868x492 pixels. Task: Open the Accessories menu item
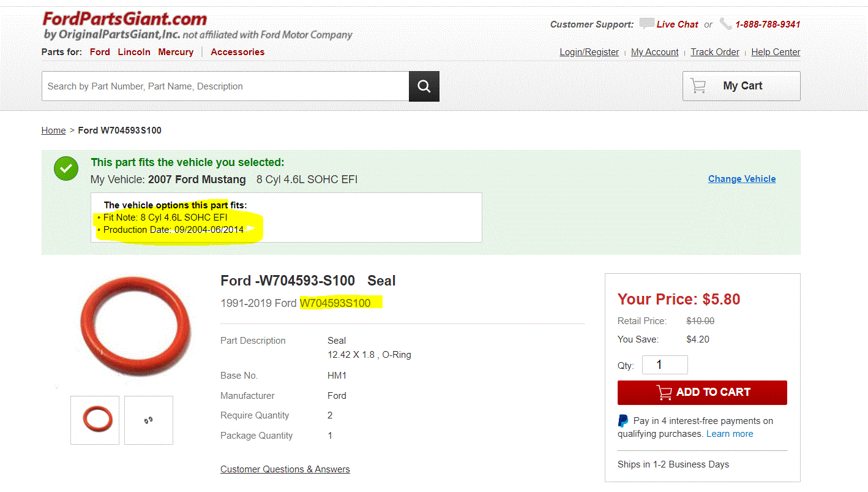(238, 52)
